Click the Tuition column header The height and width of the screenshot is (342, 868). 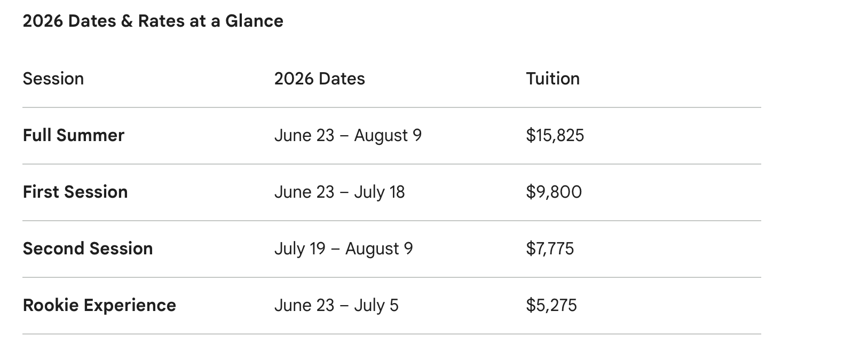[x=553, y=79]
